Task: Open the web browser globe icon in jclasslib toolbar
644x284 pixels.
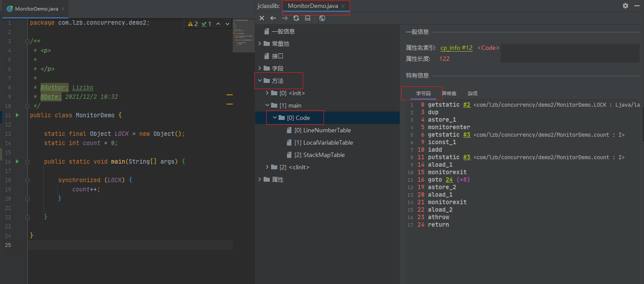Action: pyautogui.click(x=322, y=18)
